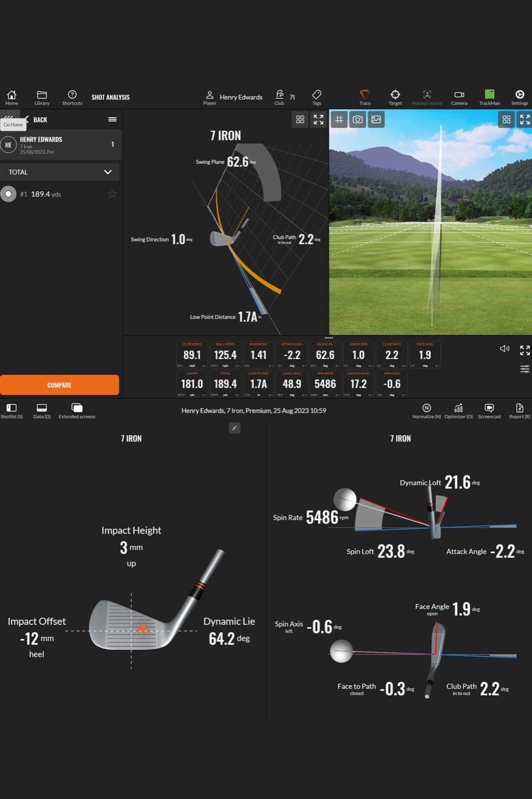Toggle sound with the speaker icon
Image resolution: width=532 pixels, height=799 pixels.
pos(505,348)
